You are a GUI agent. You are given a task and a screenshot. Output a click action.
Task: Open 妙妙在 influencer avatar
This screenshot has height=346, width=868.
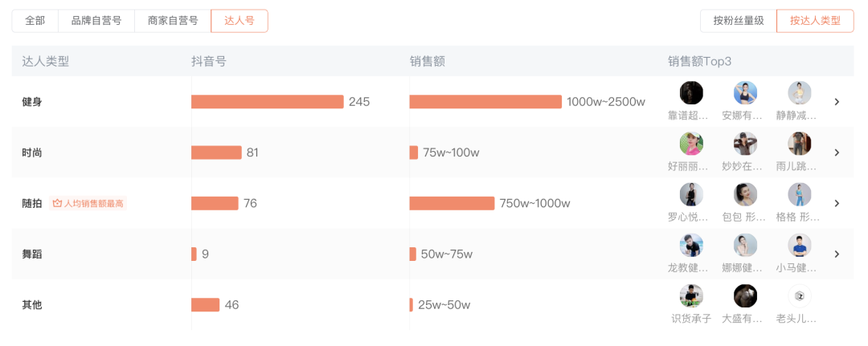(745, 144)
